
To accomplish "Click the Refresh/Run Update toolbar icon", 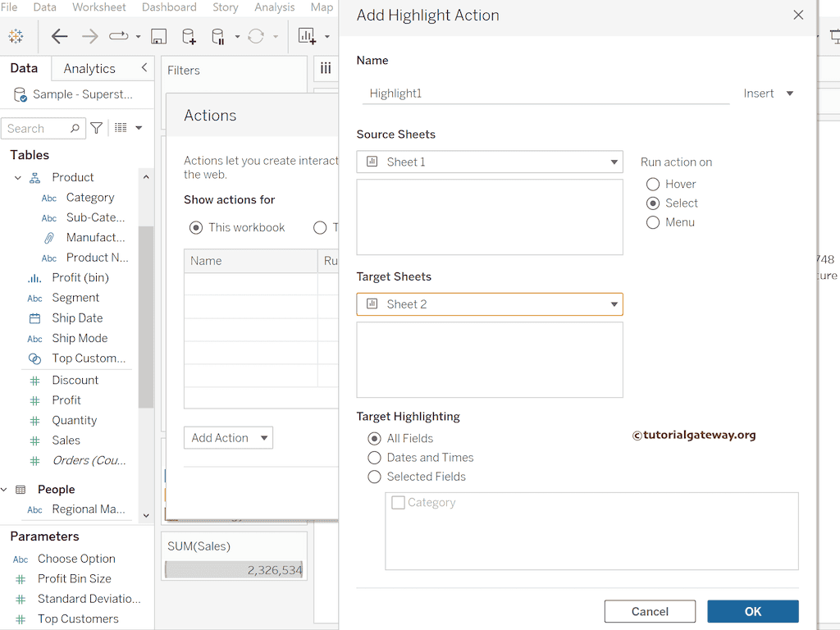I will click(x=256, y=36).
